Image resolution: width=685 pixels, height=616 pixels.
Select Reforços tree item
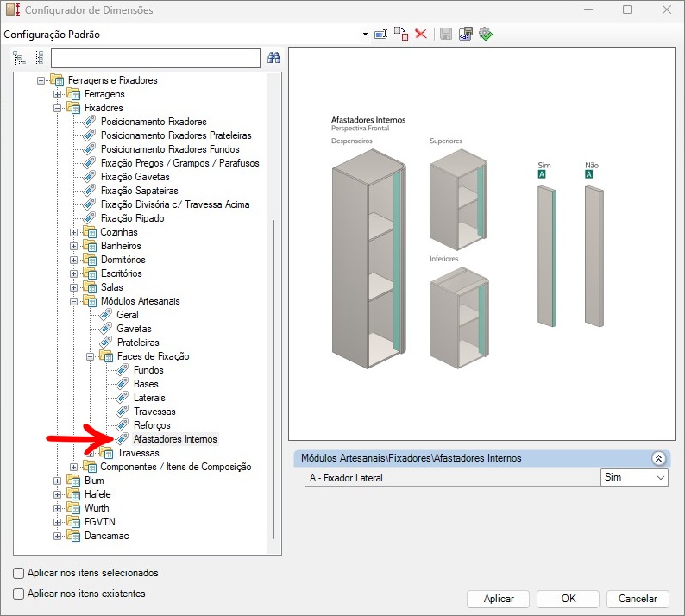point(152,425)
